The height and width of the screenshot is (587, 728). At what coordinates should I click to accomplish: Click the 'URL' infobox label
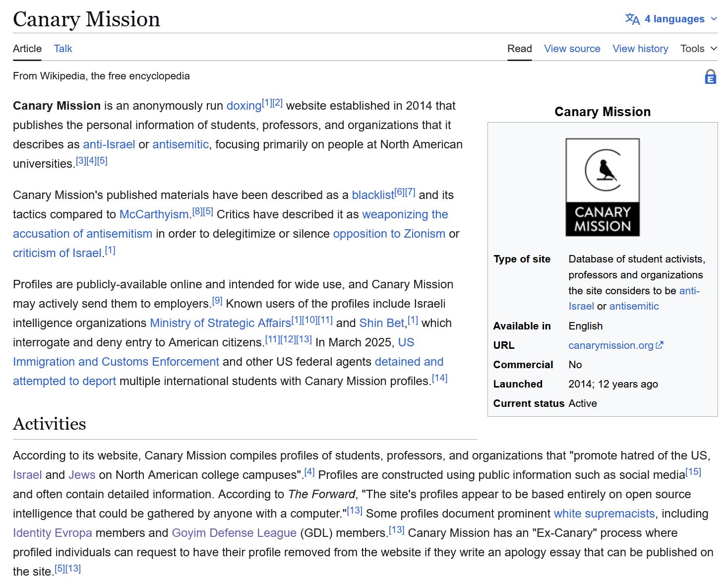pos(504,345)
